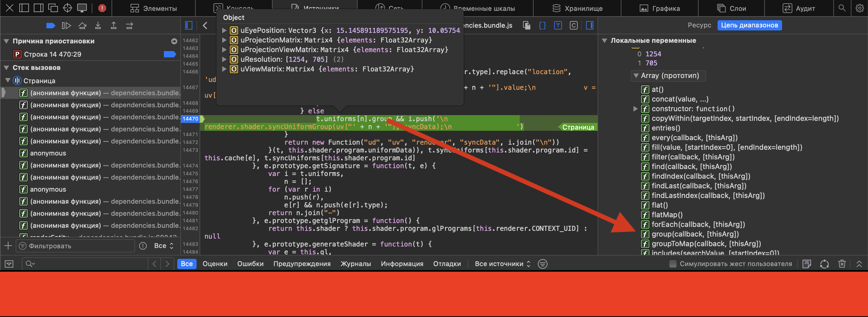Click the step-out up arrow debugger control

click(114, 25)
